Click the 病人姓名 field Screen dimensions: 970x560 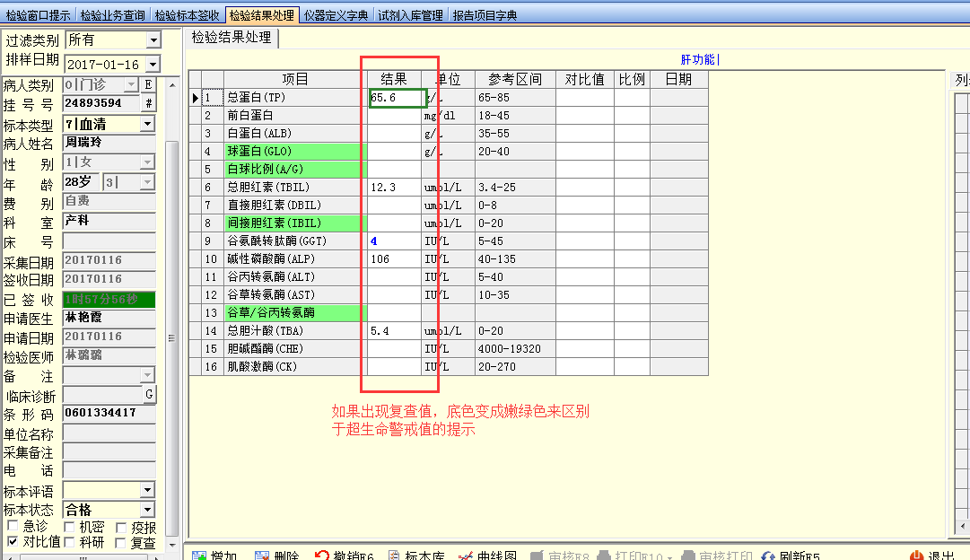pyautogui.click(x=109, y=143)
